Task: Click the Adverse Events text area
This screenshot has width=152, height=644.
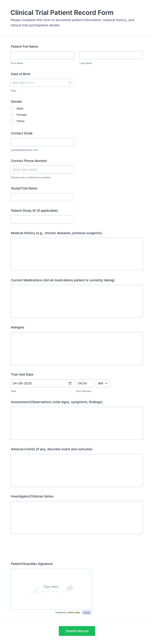Action: pyautogui.click(x=77, y=470)
